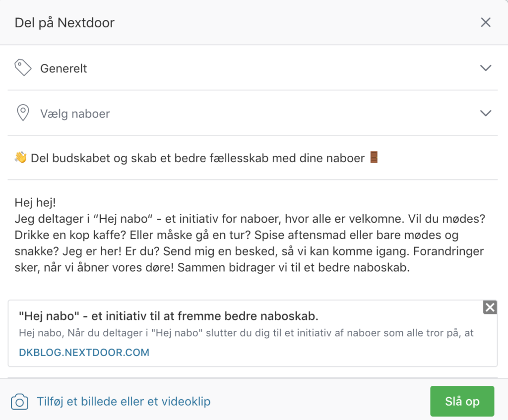
Task: Click Tilføj et billede eller et videoklip
Action: click(124, 402)
